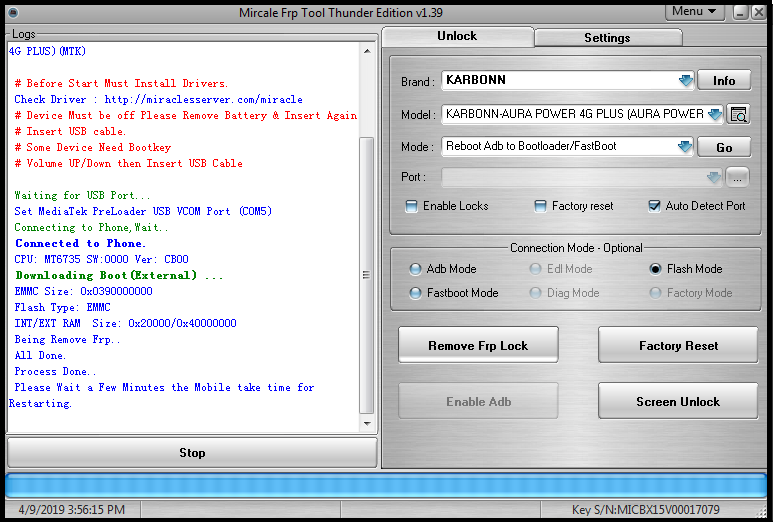
Task: Open the Menu dropdown in title bar
Action: click(x=694, y=11)
